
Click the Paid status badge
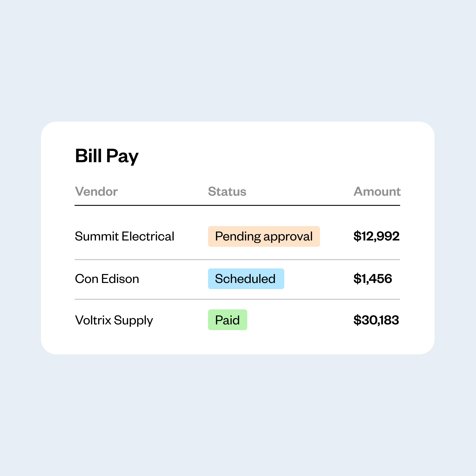(227, 320)
